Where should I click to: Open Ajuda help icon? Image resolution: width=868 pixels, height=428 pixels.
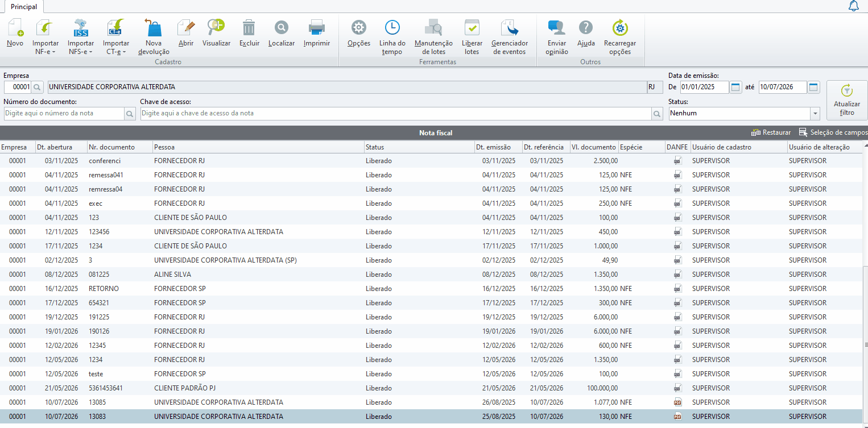pyautogui.click(x=586, y=28)
